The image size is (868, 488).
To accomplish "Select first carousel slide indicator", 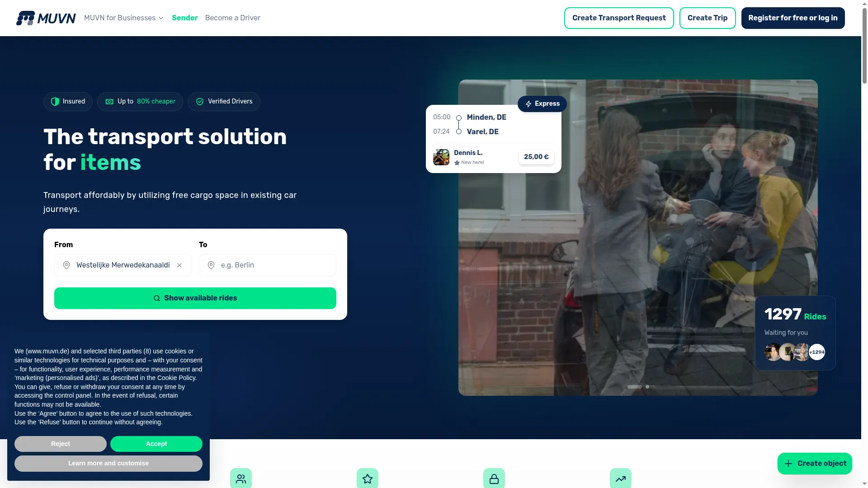I will tap(635, 387).
